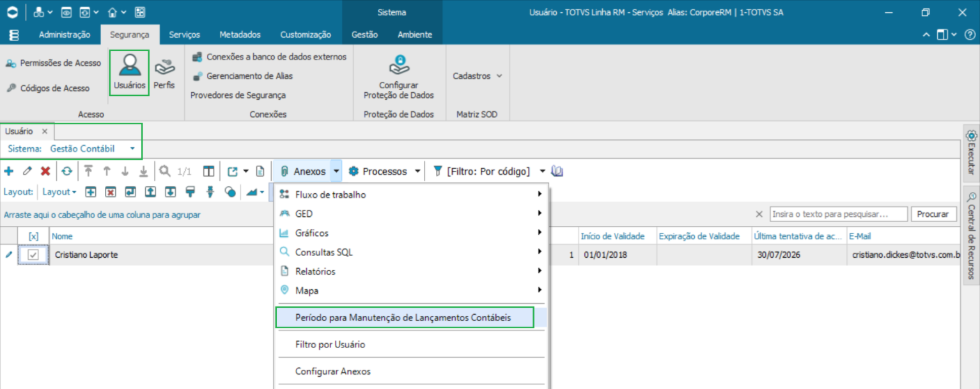The height and width of the screenshot is (389, 980).
Task: Open Conexões a banco de dados externos
Action: click(269, 57)
